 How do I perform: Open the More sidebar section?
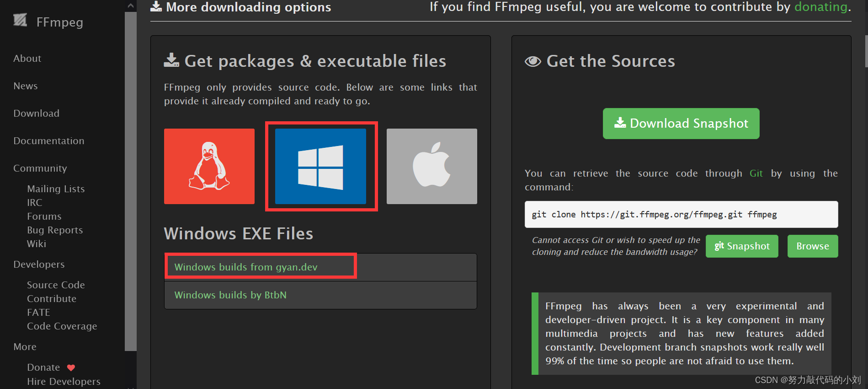coord(25,347)
